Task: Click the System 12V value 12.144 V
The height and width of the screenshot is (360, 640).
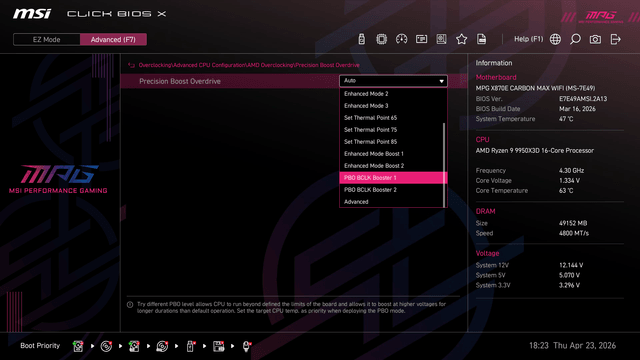Action: (571, 265)
